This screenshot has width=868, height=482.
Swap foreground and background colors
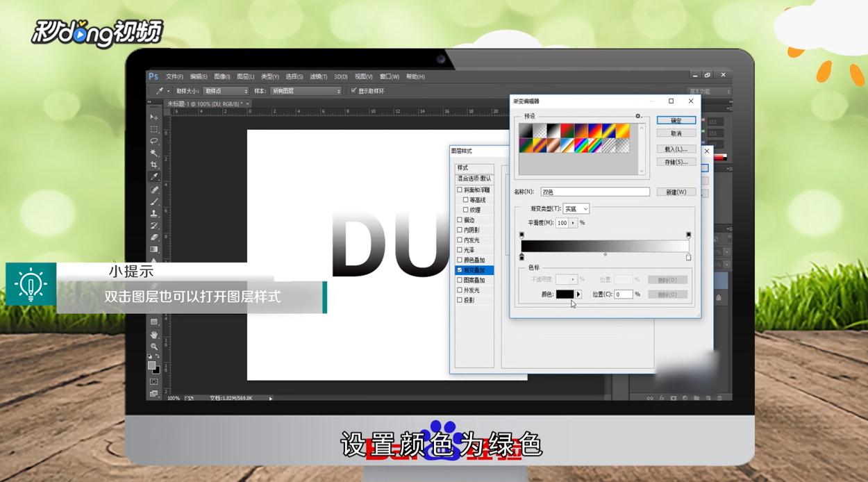pos(158,357)
